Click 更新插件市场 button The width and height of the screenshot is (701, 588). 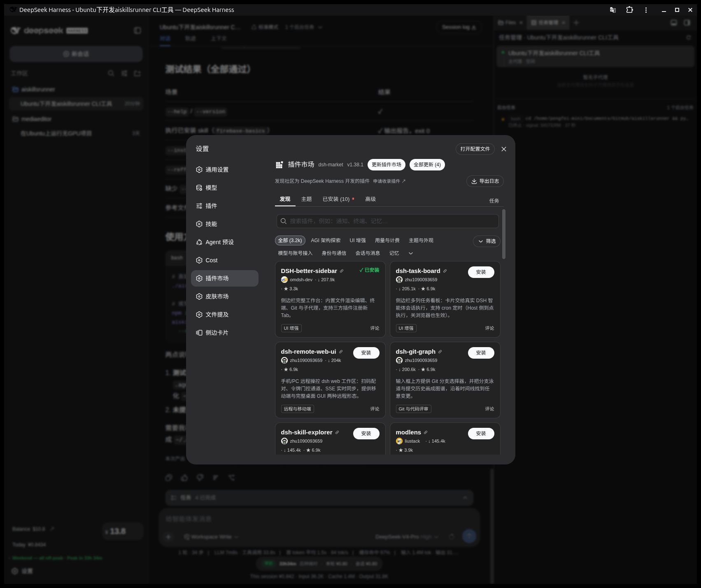387,165
